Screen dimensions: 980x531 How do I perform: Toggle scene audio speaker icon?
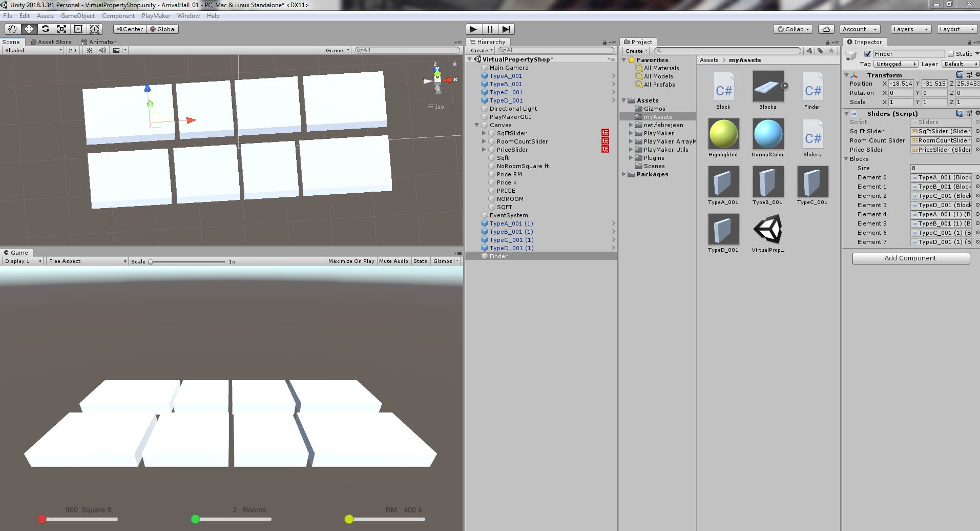tap(102, 50)
